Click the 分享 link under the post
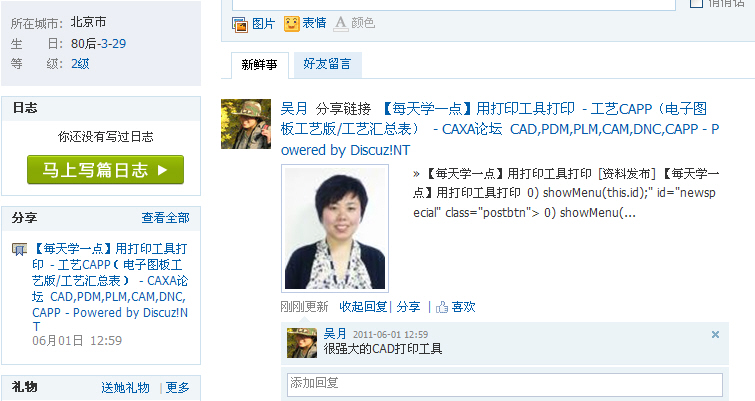755x401 pixels. pos(408,307)
